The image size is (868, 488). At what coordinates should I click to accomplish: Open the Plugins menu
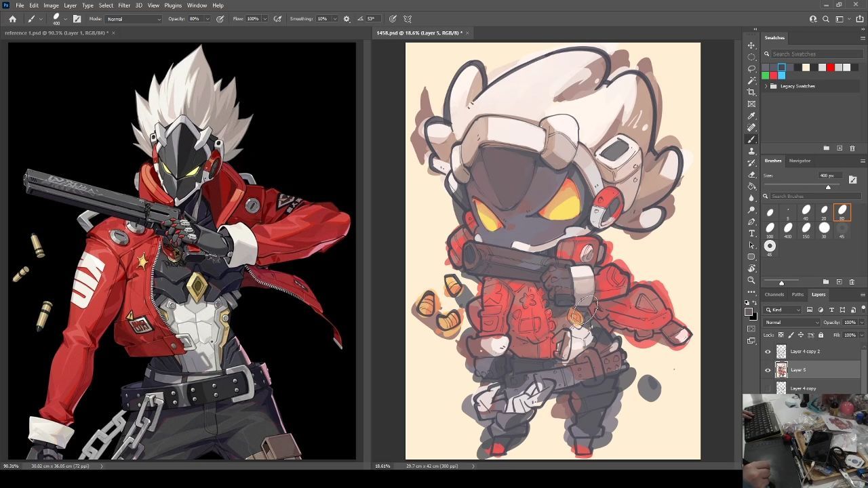(173, 5)
